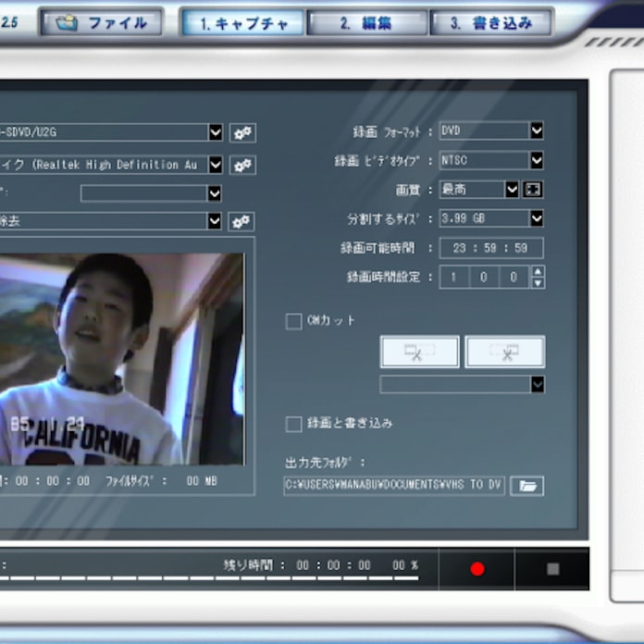The image size is (644, 644).
Task: Open settings gear beside the SDVD/U2G device
Action: (x=242, y=132)
